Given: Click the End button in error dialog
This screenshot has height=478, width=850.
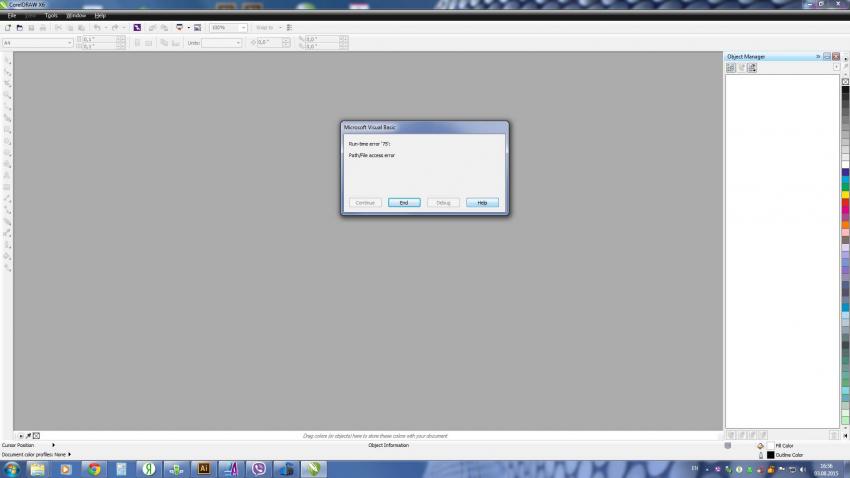Looking at the screenshot, I should point(403,202).
